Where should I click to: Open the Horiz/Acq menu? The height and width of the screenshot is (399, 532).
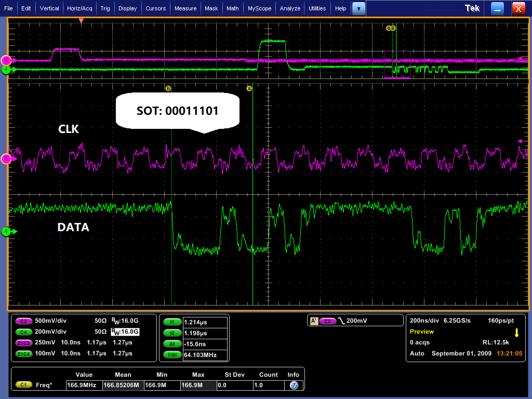tap(79, 8)
